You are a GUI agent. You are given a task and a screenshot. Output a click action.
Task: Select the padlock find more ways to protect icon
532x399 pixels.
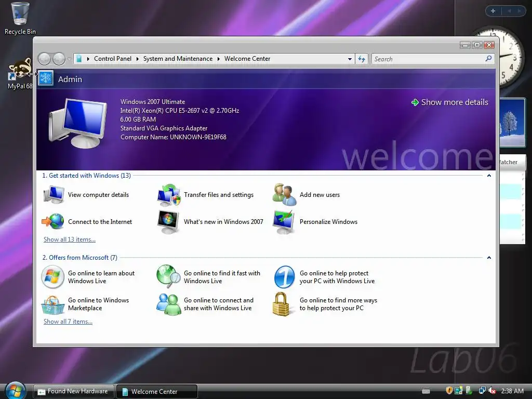(x=281, y=304)
